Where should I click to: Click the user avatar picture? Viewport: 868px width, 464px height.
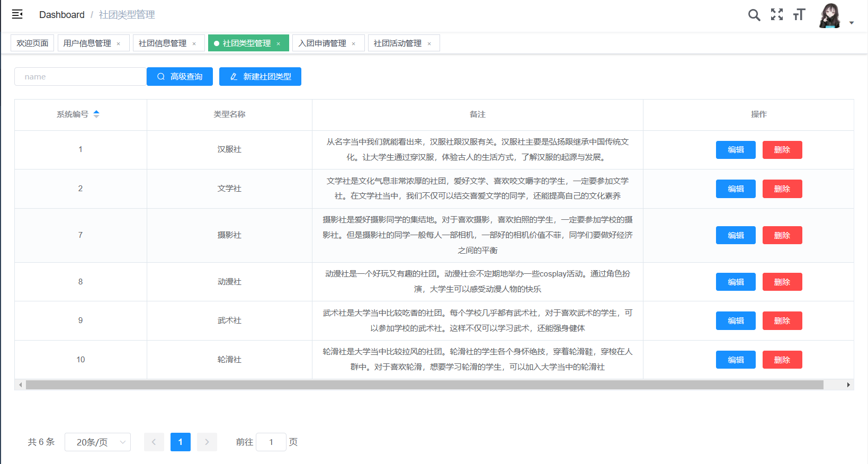coord(829,15)
